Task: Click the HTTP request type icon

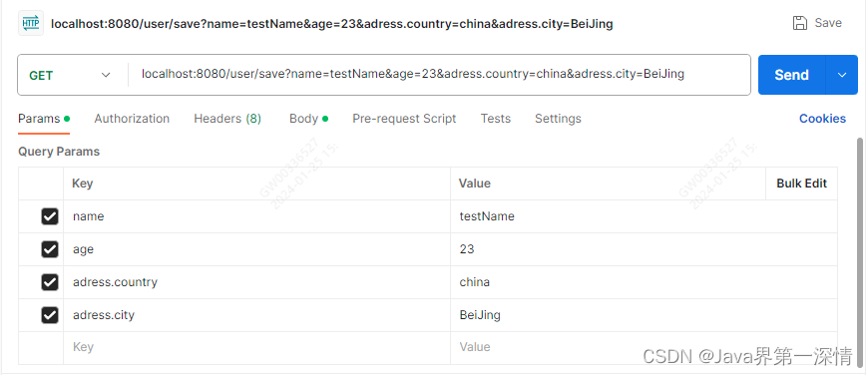Action: pos(31,23)
